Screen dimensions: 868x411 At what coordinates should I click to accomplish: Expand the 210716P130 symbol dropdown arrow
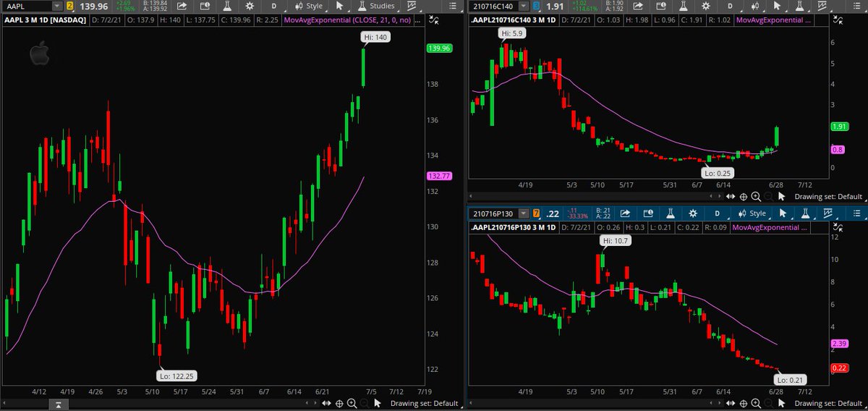(524, 213)
